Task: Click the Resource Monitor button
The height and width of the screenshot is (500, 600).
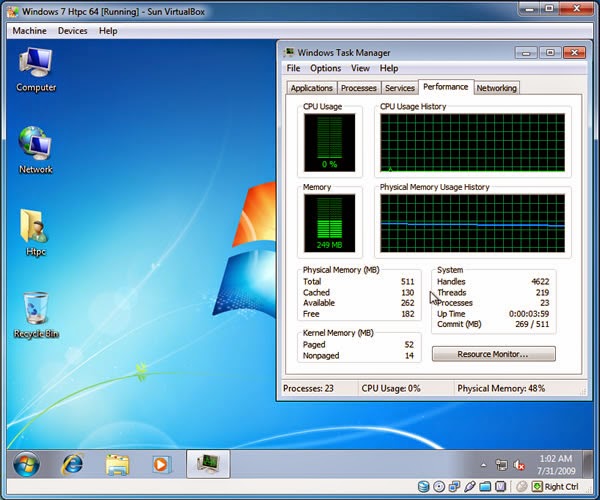Action: [493, 354]
